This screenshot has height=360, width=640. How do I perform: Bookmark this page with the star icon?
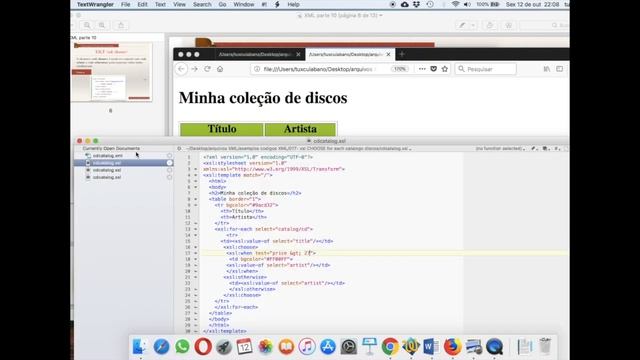[444, 69]
